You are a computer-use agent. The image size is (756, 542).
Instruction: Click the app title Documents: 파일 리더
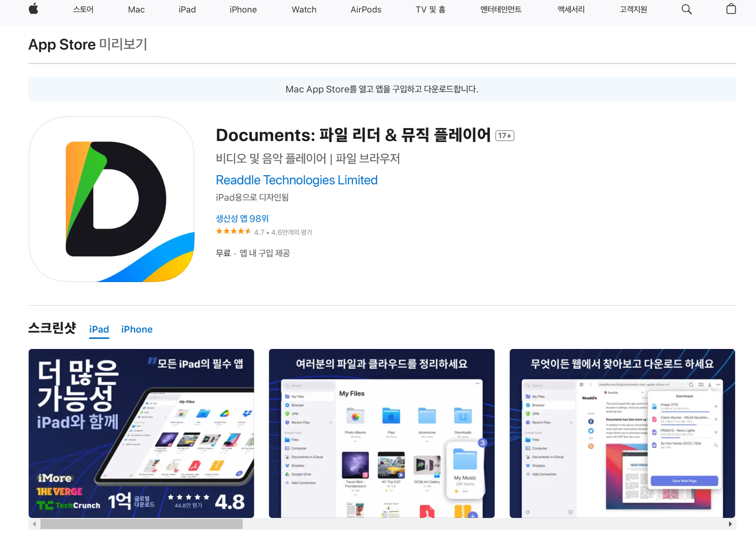pyautogui.click(x=353, y=135)
